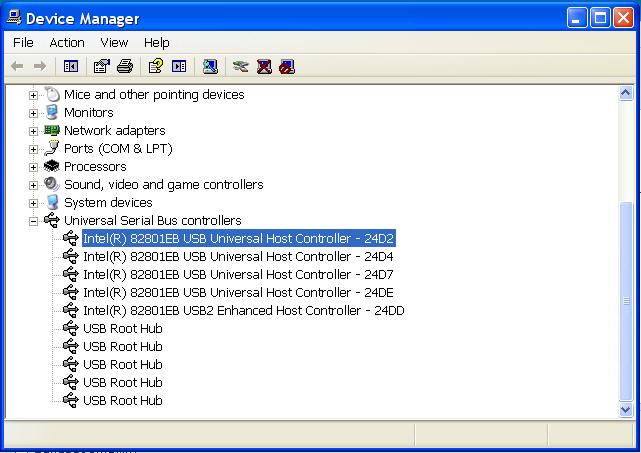Select Host Controller - 24D2 entry
The width and height of the screenshot is (641, 453).
(239, 238)
